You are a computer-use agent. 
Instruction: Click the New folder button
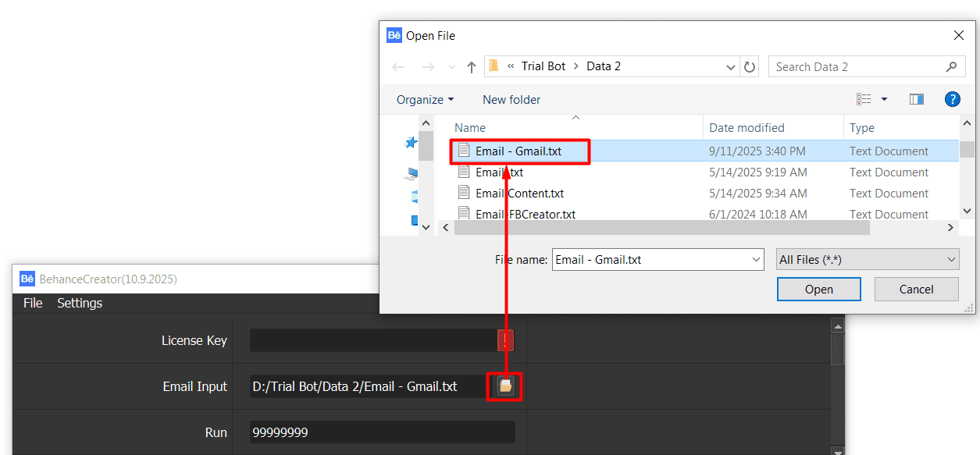click(511, 99)
